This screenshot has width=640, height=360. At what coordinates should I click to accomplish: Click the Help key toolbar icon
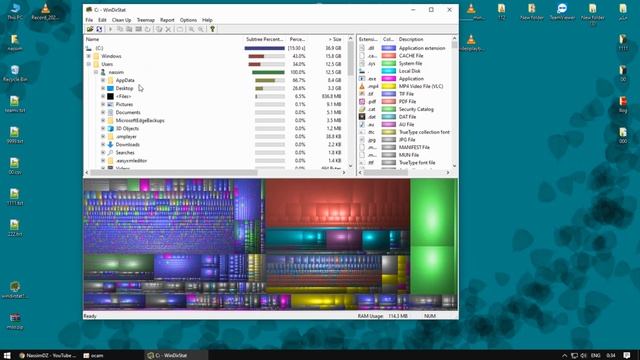[x=212, y=29]
